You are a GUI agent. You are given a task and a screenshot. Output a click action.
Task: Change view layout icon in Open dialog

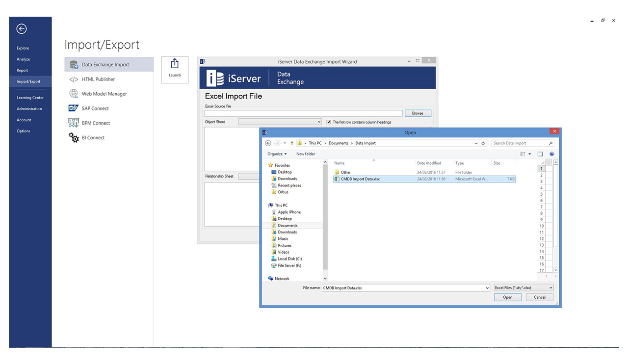pyautogui.click(x=523, y=154)
